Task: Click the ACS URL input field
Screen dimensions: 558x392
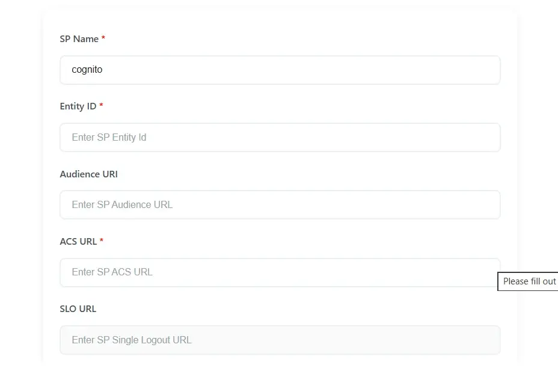Action: (x=280, y=272)
